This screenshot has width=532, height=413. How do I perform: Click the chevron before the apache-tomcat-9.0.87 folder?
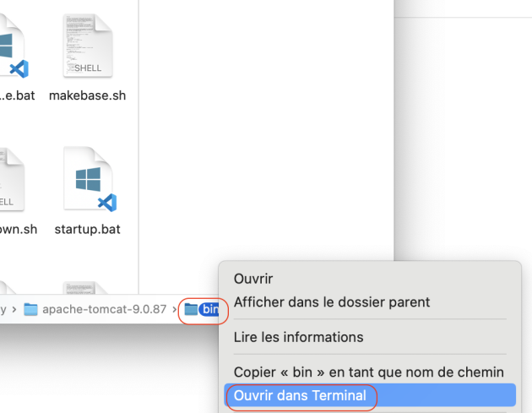tap(14, 310)
